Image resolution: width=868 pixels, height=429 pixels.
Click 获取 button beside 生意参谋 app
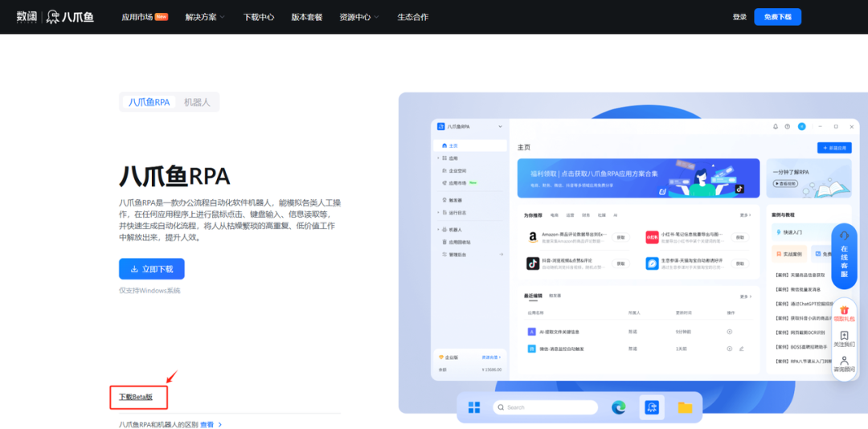[x=740, y=264]
